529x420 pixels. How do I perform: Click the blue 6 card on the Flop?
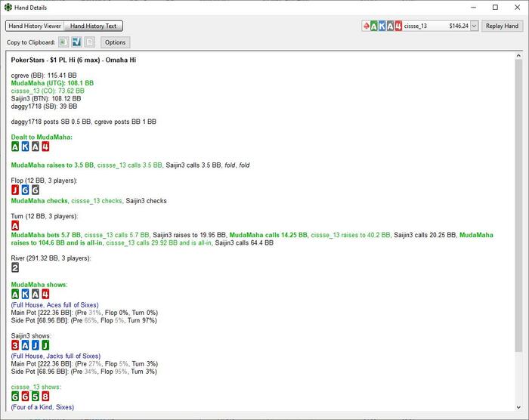pos(25,190)
